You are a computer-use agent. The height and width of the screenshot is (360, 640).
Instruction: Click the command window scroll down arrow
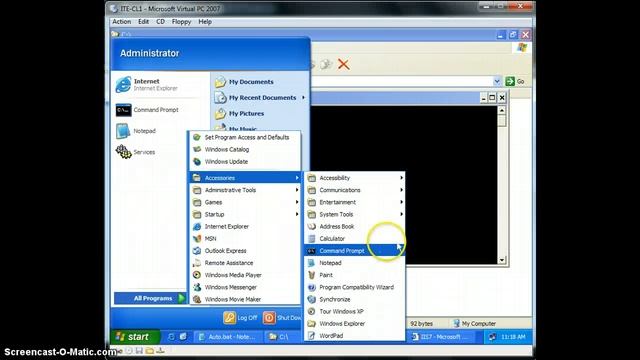click(502, 260)
